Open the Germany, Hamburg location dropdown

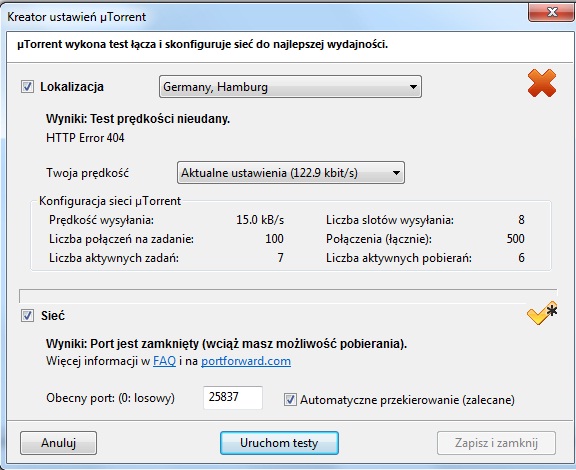click(290, 87)
